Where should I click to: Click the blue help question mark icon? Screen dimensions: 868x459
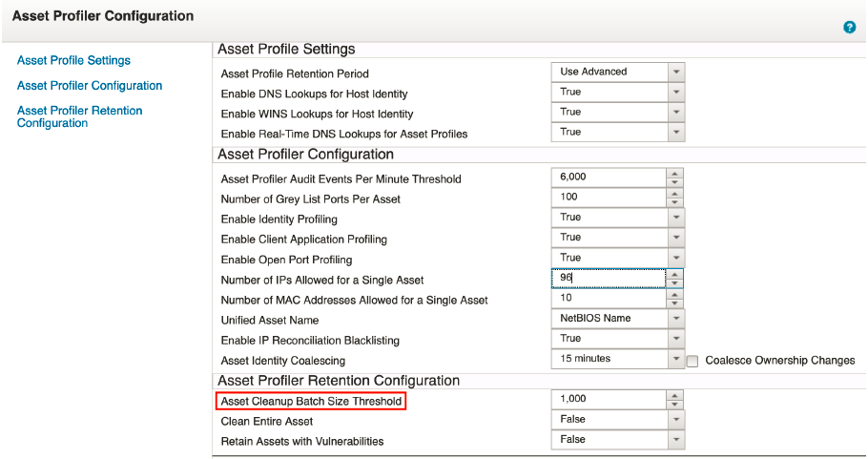pos(850,28)
